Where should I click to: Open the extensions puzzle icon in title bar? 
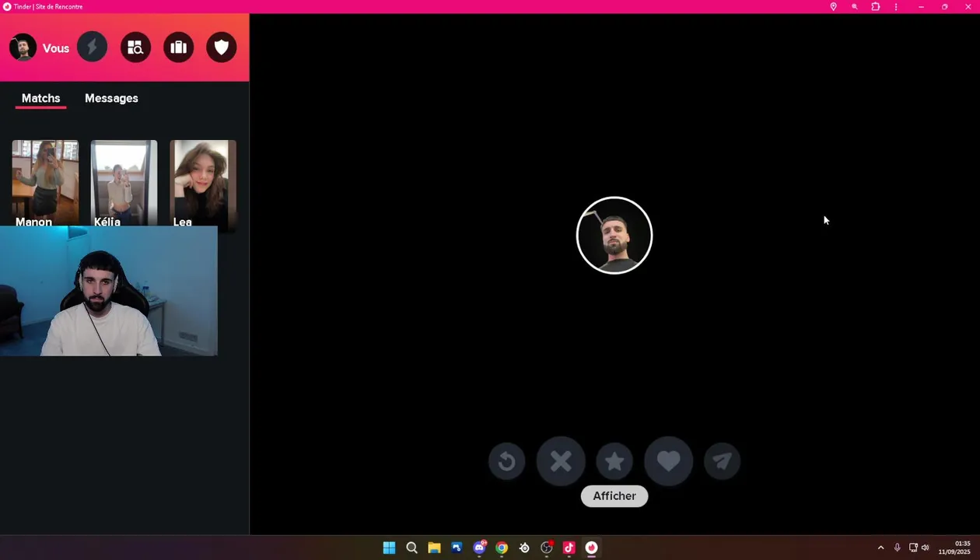click(x=875, y=6)
